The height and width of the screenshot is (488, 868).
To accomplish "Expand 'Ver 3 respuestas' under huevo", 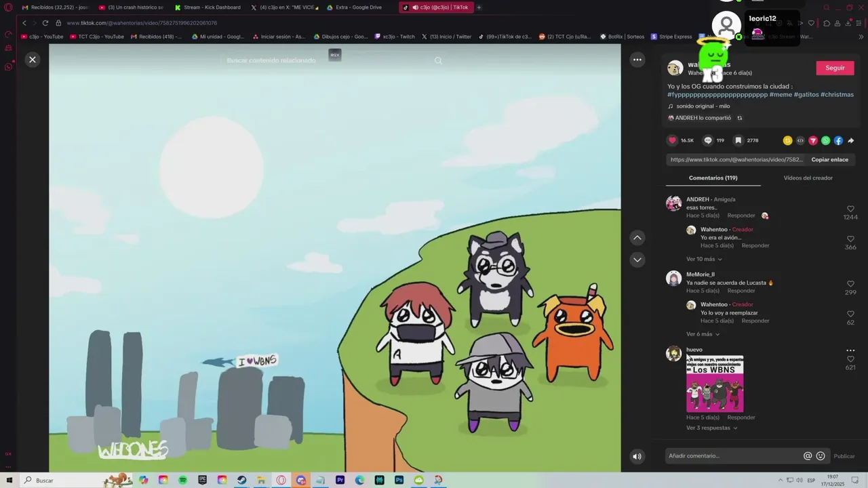I will coord(711,428).
